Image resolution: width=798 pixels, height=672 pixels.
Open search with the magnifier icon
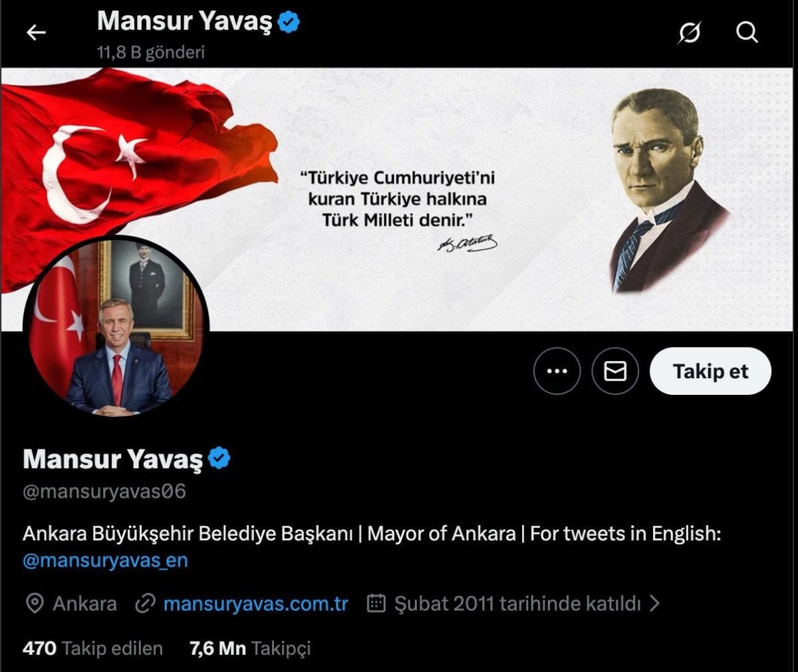coord(747,32)
